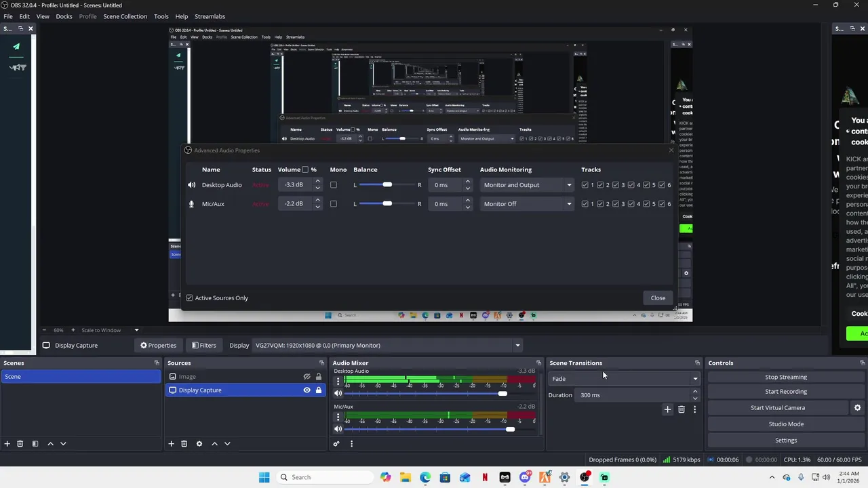868x488 pixels.
Task: Open Filters for Display Capture source
Action: pyautogui.click(x=203, y=346)
